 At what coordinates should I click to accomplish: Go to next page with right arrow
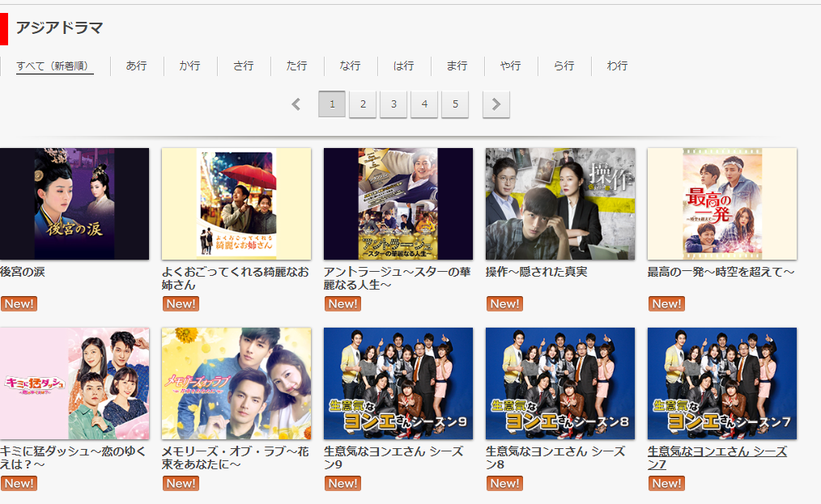point(496,104)
